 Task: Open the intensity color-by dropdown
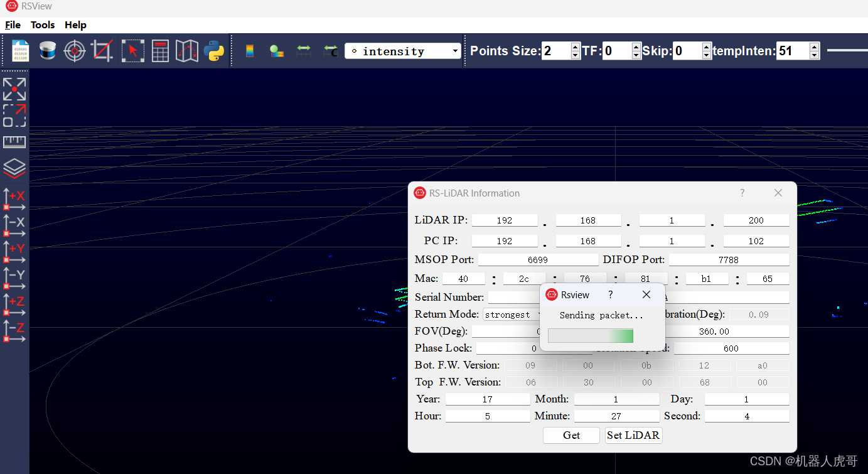pyautogui.click(x=403, y=51)
